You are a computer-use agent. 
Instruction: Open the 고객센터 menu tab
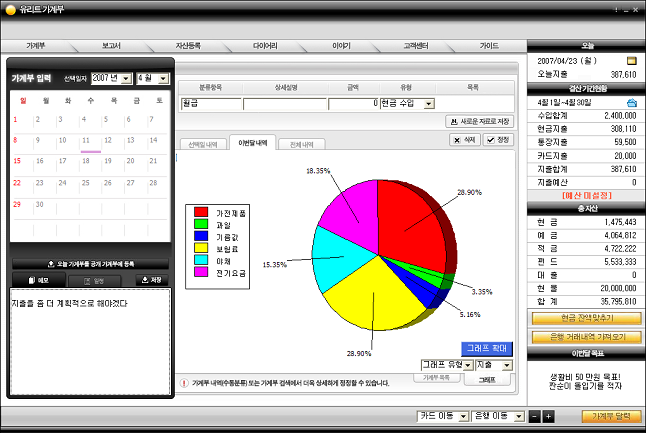tap(416, 46)
